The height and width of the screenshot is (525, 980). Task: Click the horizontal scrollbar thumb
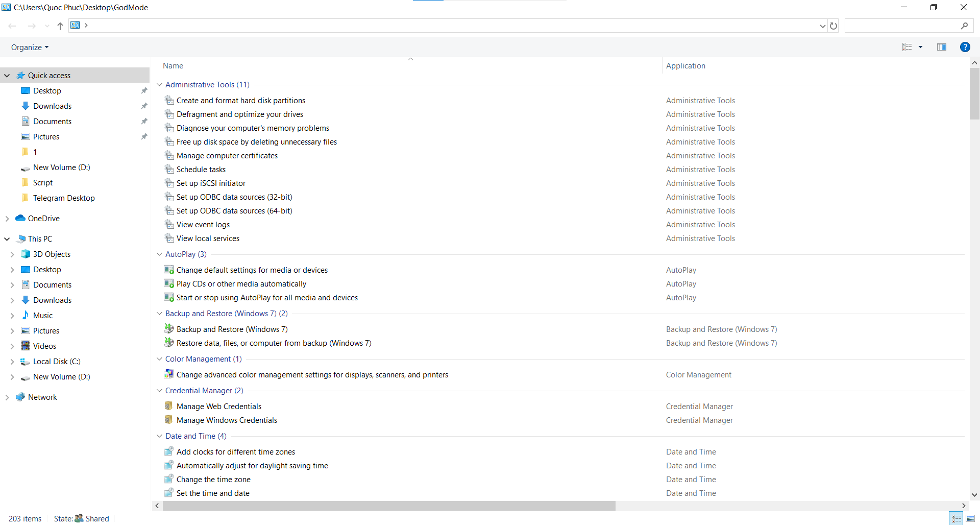[389, 506]
